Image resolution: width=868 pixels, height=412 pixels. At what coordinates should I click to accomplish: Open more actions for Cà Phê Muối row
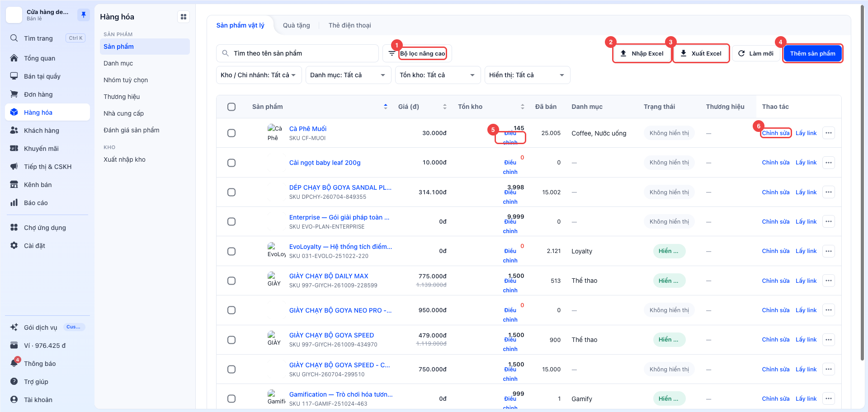[x=828, y=133]
